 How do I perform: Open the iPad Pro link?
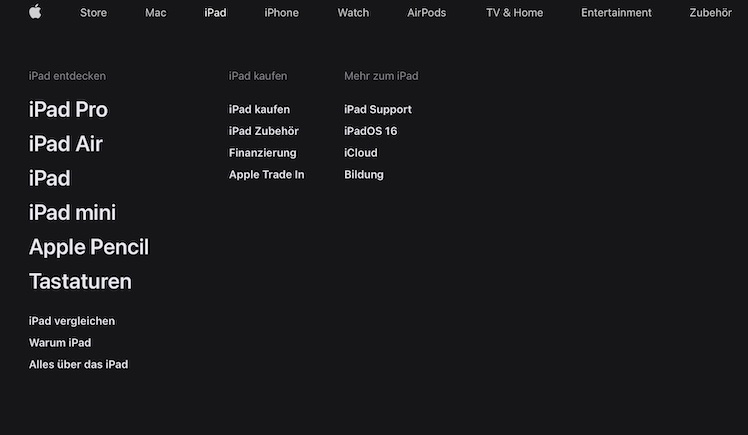click(68, 110)
